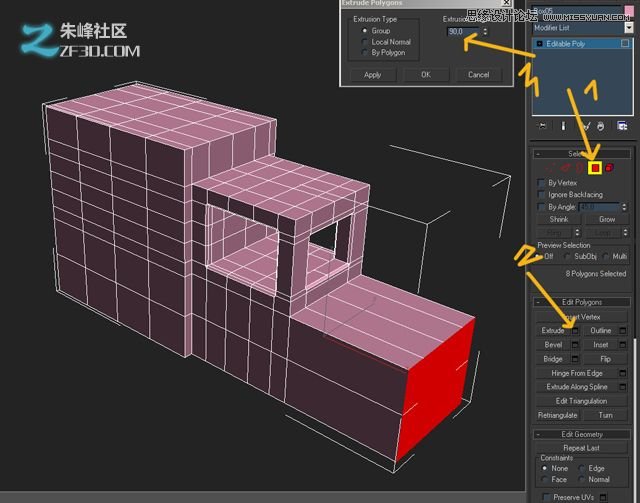Enable Ignore Backfacing checkbox

click(541, 194)
